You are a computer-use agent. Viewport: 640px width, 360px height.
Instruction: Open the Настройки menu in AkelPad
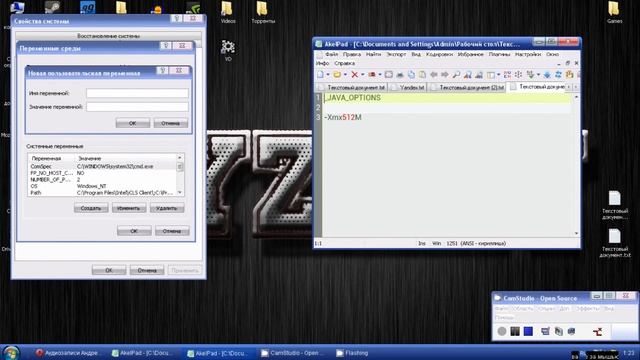[x=528, y=54]
